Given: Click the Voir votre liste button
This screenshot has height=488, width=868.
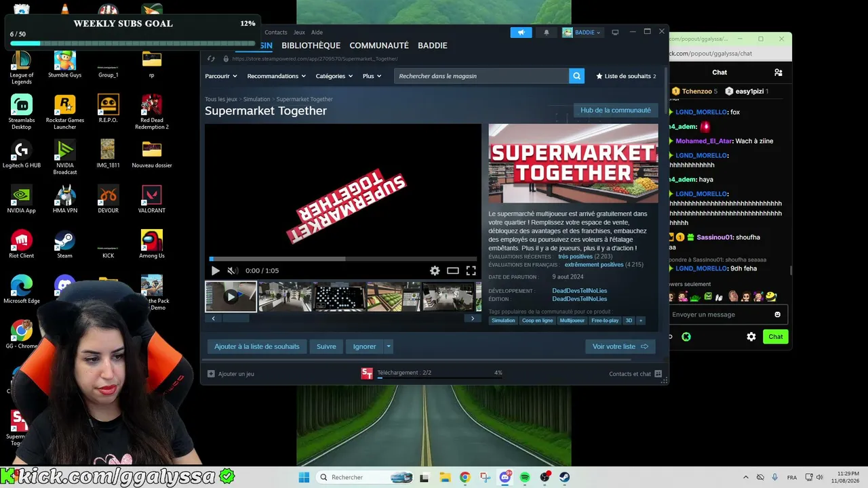Looking at the screenshot, I should coord(620,346).
